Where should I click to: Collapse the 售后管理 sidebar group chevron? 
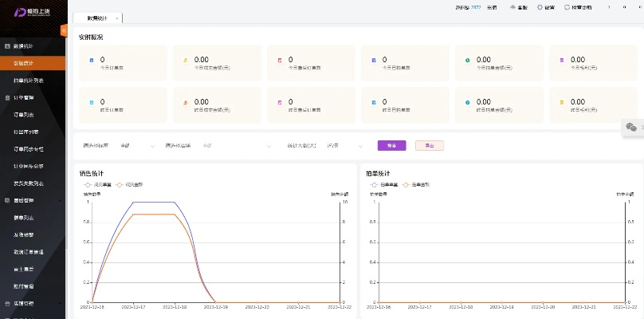point(60,201)
